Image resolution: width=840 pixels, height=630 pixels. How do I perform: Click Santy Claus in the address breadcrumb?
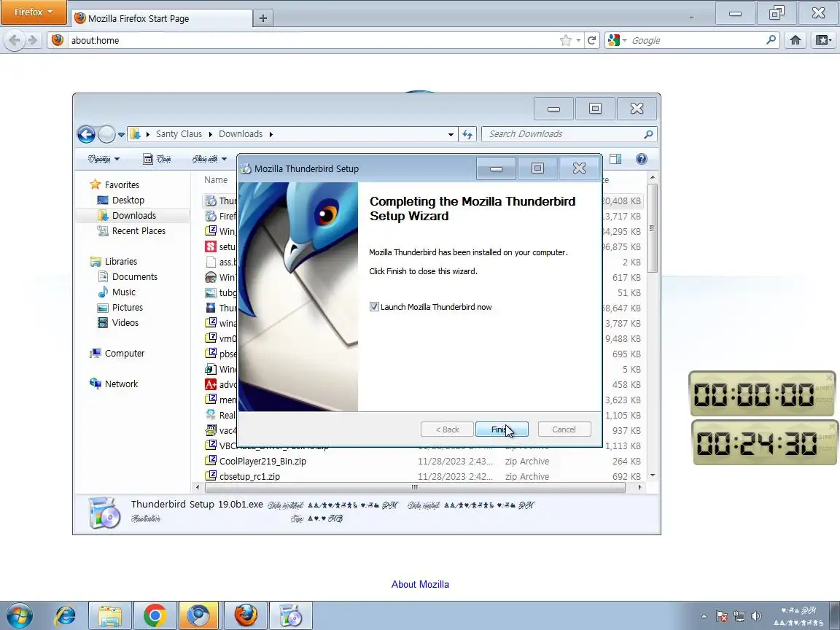pos(179,134)
